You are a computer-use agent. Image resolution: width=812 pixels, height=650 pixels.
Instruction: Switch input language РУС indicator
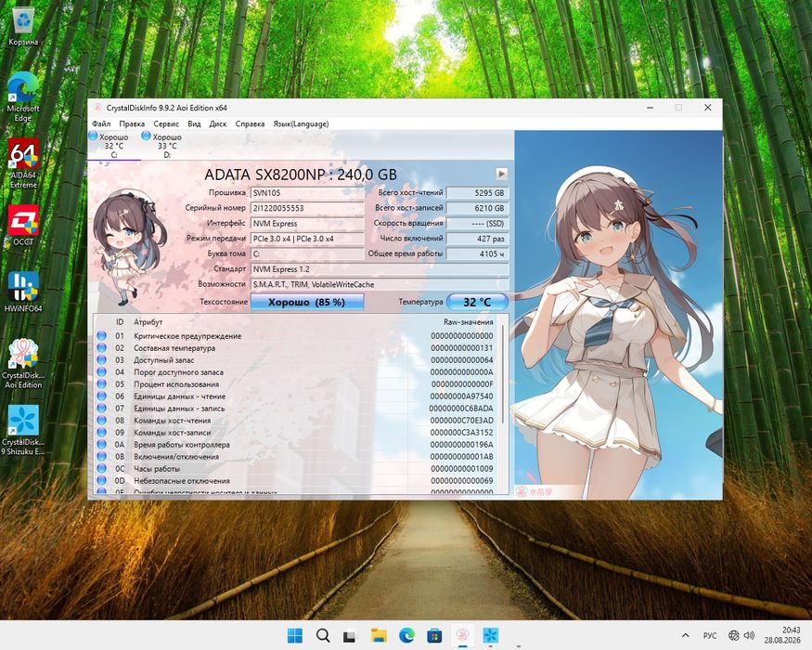click(x=710, y=635)
